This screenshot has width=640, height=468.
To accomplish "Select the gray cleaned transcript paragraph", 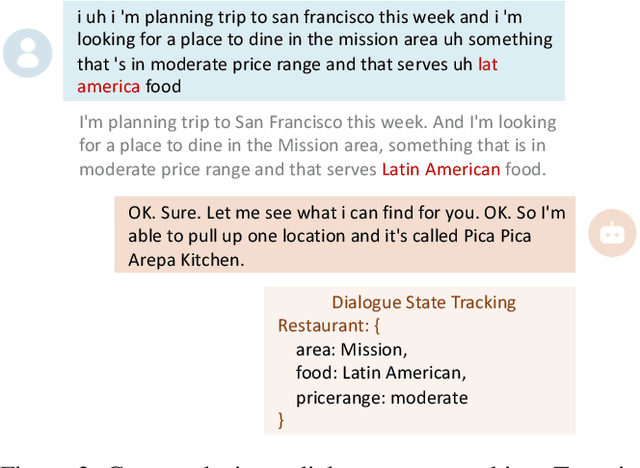I will (316, 146).
